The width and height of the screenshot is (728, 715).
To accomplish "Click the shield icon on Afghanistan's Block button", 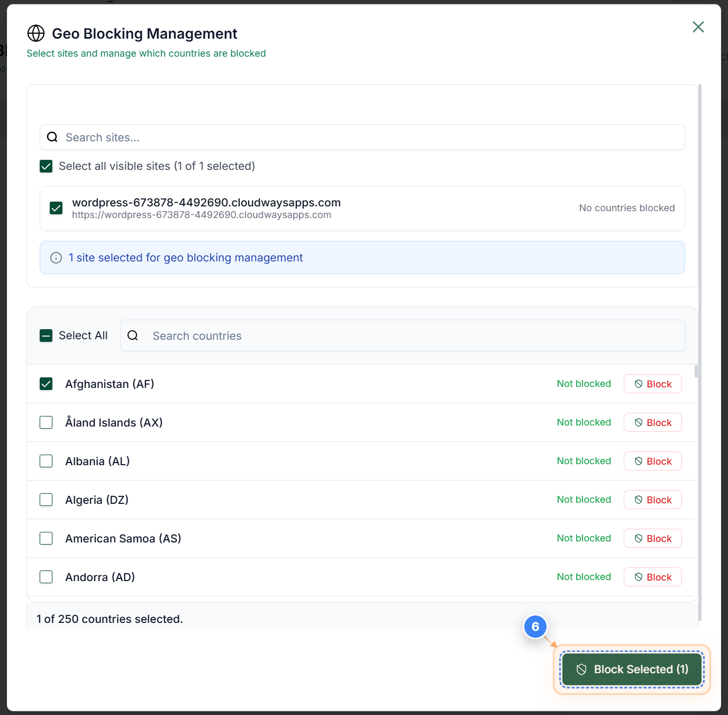I will (x=638, y=383).
